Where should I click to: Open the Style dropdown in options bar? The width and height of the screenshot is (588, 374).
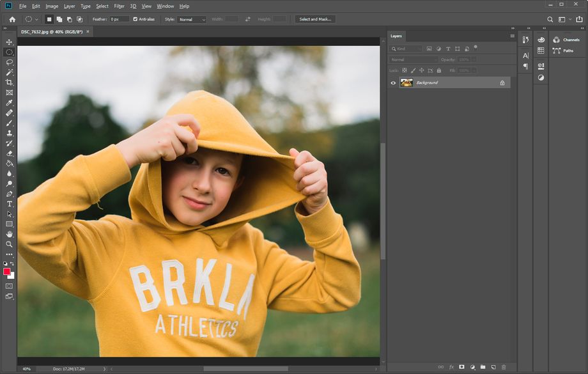pyautogui.click(x=192, y=19)
